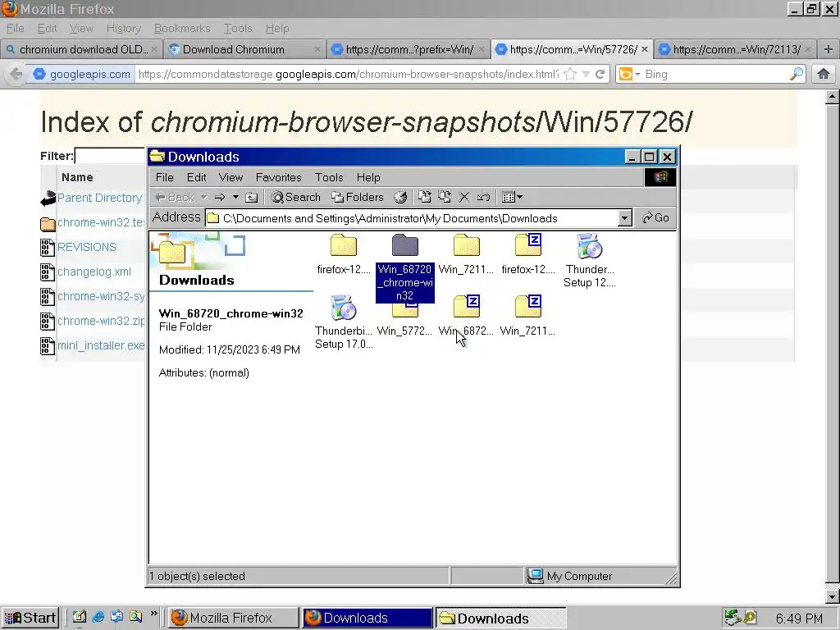Click the Firefox home button

823,74
